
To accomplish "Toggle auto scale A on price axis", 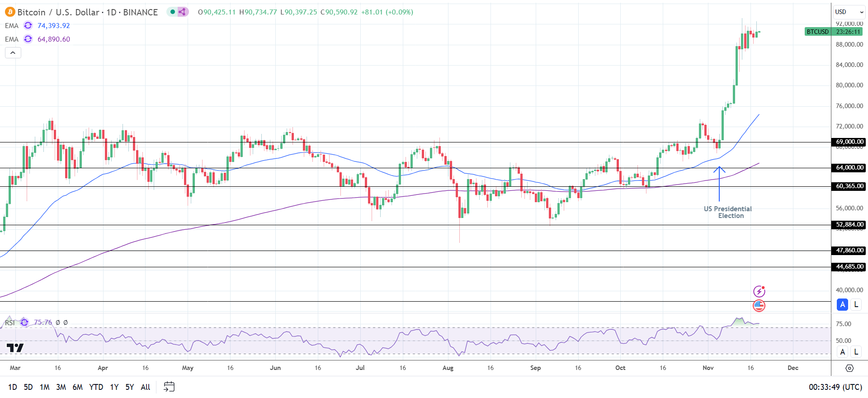I will pos(842,305).
